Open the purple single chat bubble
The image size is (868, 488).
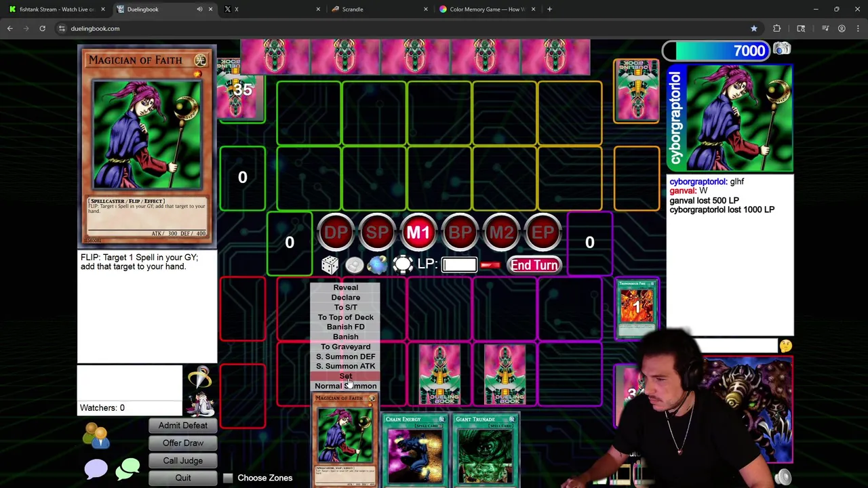pos(96,469)
